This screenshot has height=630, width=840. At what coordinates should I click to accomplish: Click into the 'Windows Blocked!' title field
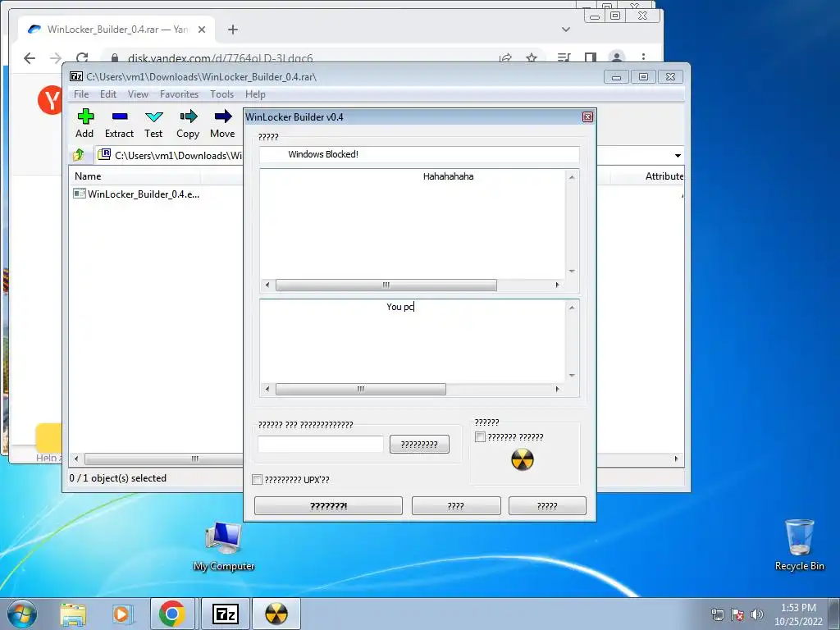click(419, 154)
